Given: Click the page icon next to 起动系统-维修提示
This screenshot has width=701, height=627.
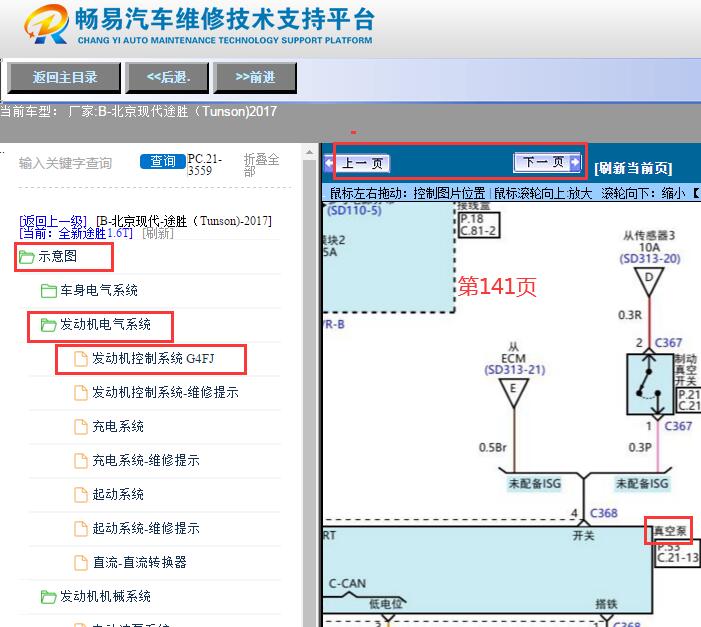Looking at the screenshot, I should [80, 529].
